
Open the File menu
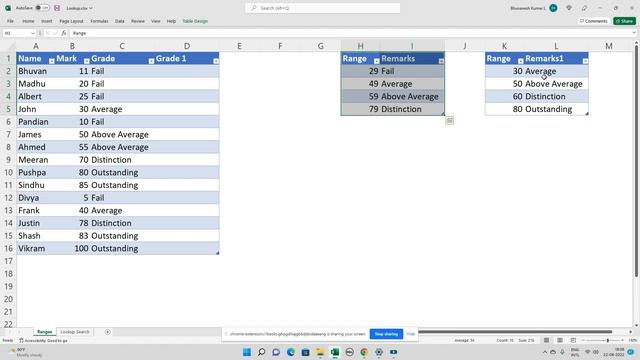coord(10,21)
